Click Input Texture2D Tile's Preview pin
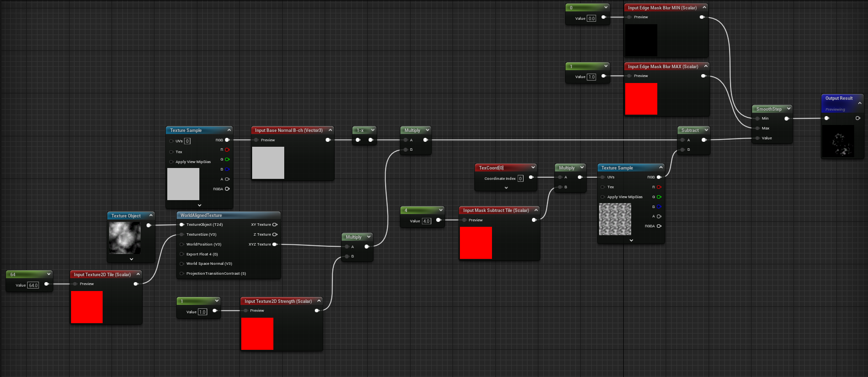This screenshot has height=377, width=868. pos(75,284)
